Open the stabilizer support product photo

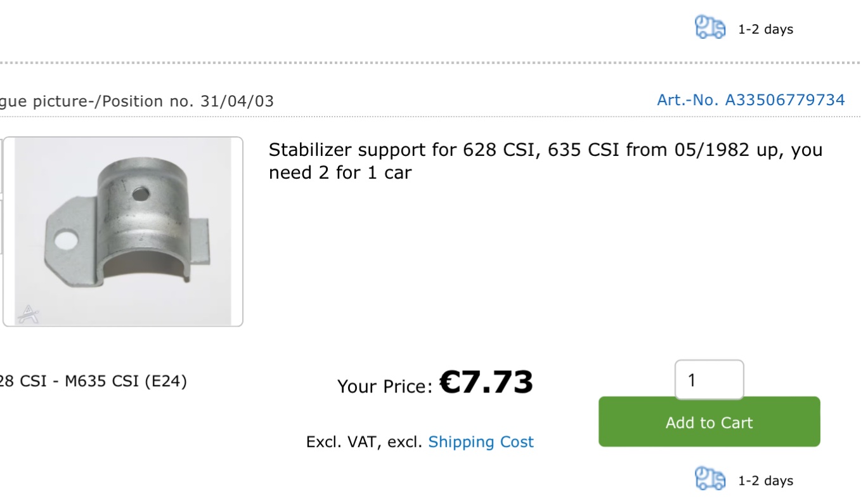coord(123,231)
